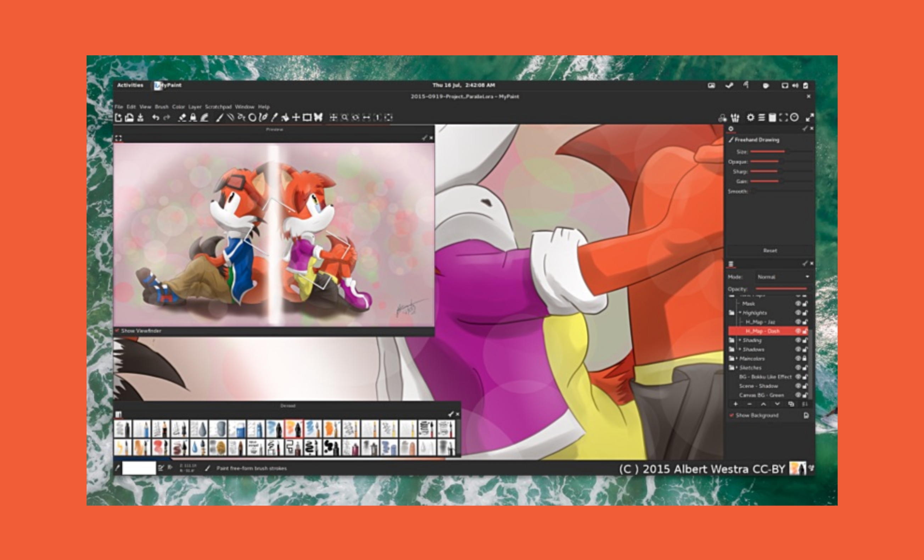
Task: Collapse the Highlights layer group
Action: [740, 313]
